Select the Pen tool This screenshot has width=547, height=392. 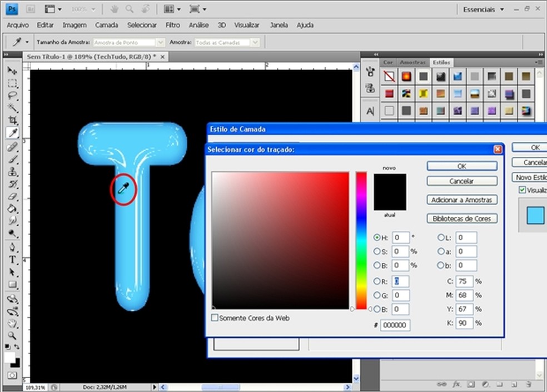[12, 247]
